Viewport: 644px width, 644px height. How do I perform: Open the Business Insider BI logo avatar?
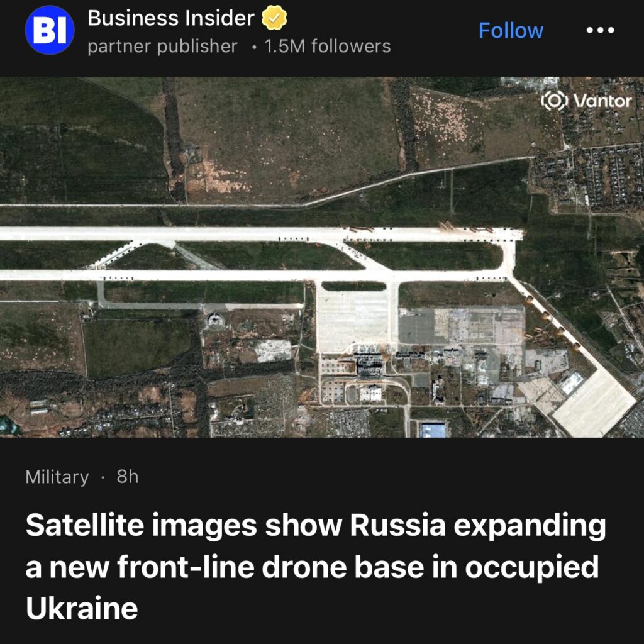point(49,30)
